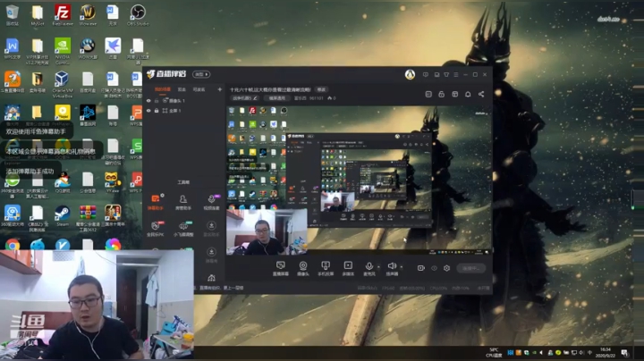Image resolution: width=644 pixels, height=361 pixels.
Task: Open the 房管助手 room manager tool
Action: 183,202
